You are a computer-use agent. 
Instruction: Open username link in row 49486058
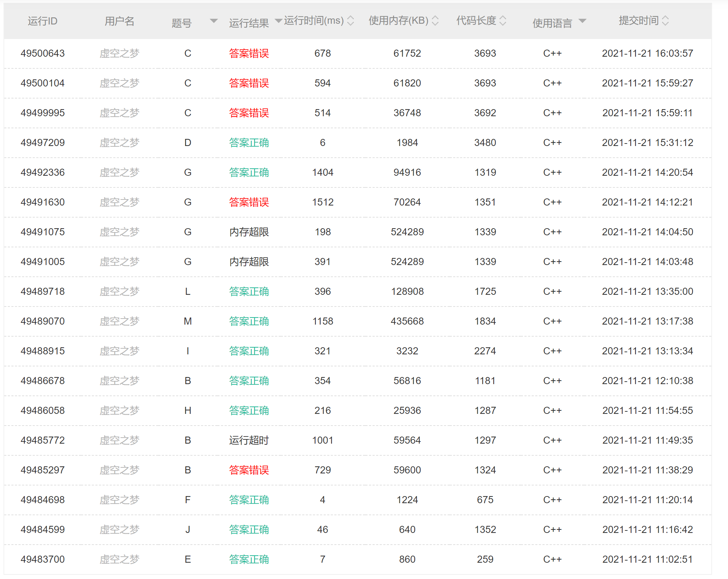click(119, 410)
